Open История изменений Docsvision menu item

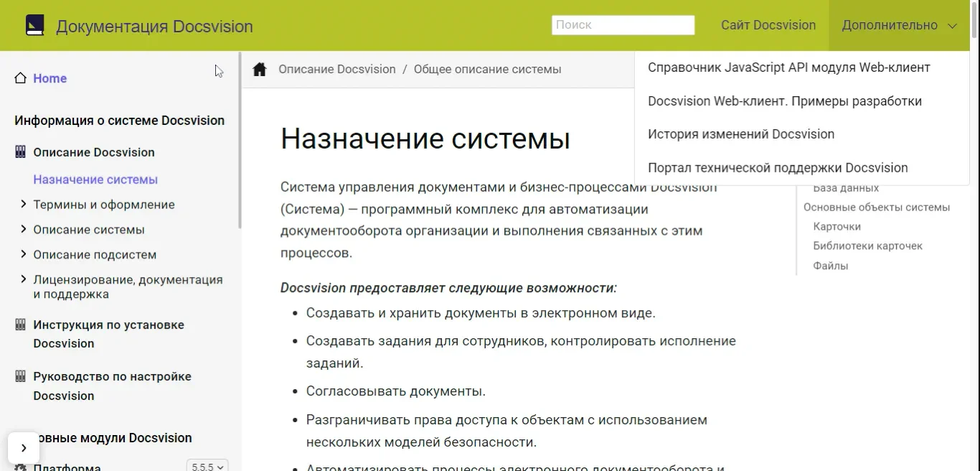click(x=741, y=134)
